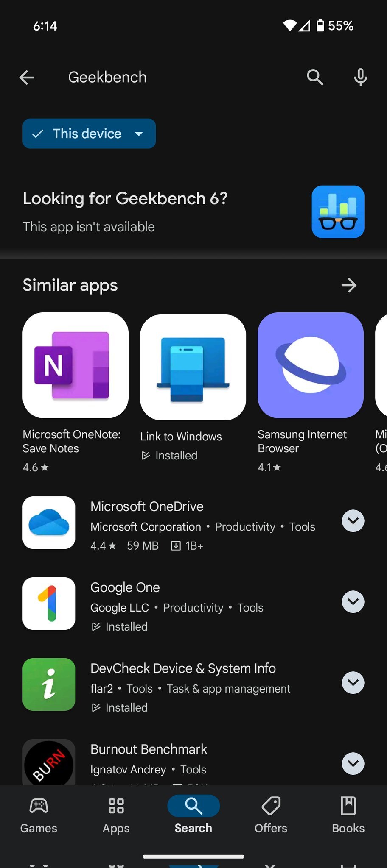Screen dimensions: 387x868
Task: Expand DevCheck details chevron
Action: coord(353,683)
